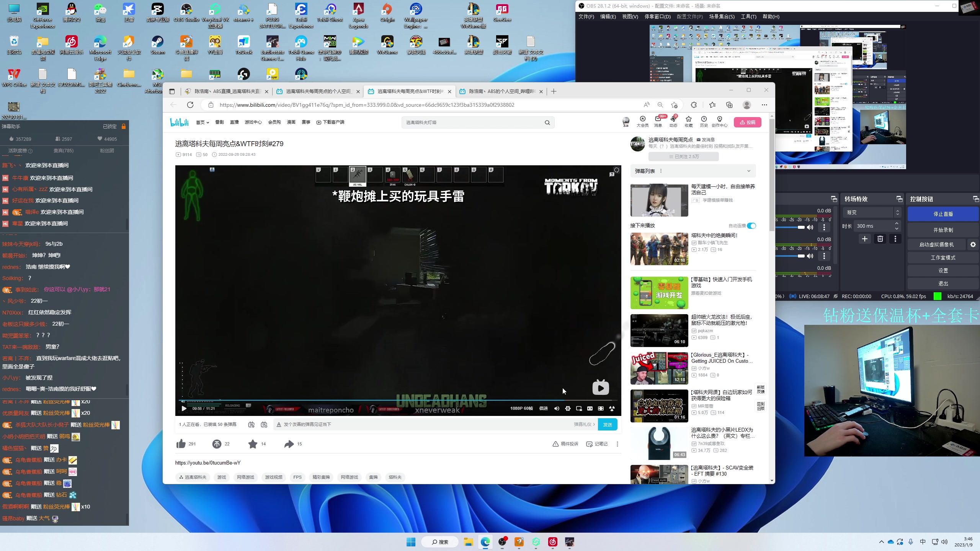The image size is (980, 551).
Task: Toggle the 已锁定 lock in 弹幕助手
Action: click(x=123, y=126)
